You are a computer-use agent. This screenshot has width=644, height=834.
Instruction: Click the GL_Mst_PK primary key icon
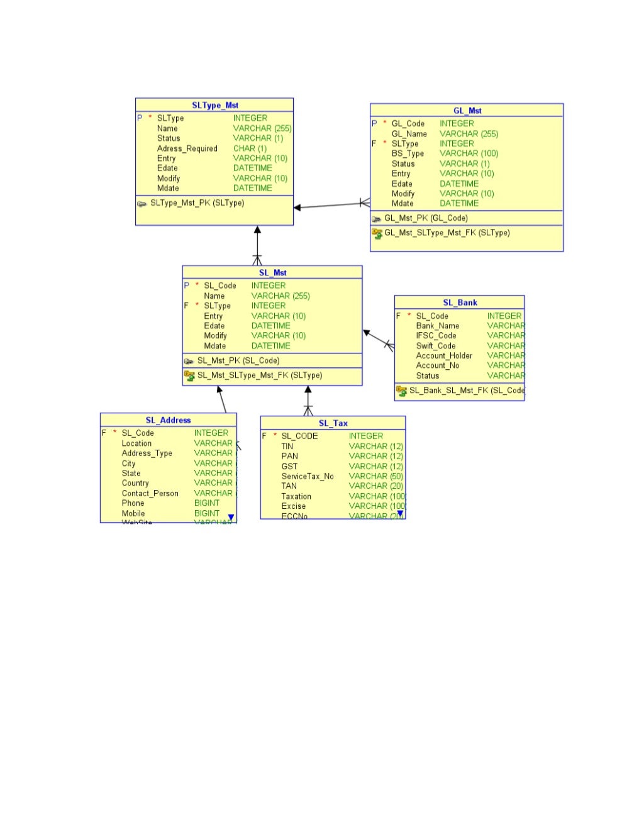pyautogui.click(x=377, y=219)
